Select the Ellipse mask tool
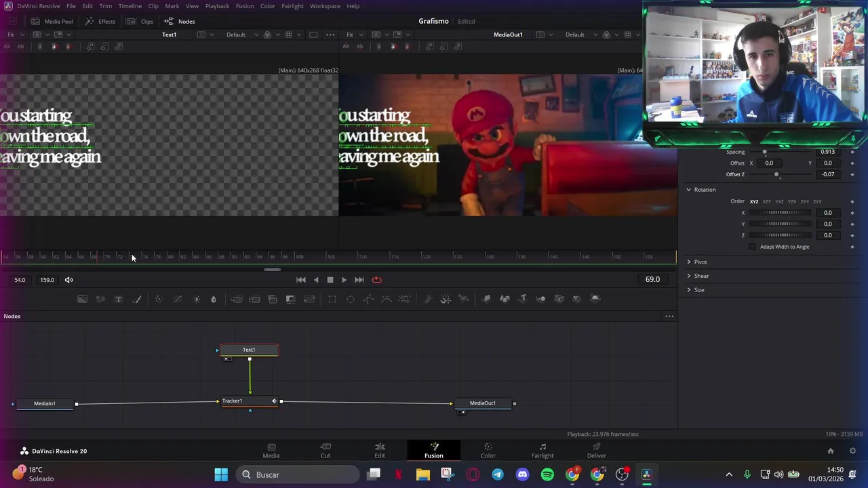Image resolution: width=868 pixels, height=488 pixels. click(351, 299)
